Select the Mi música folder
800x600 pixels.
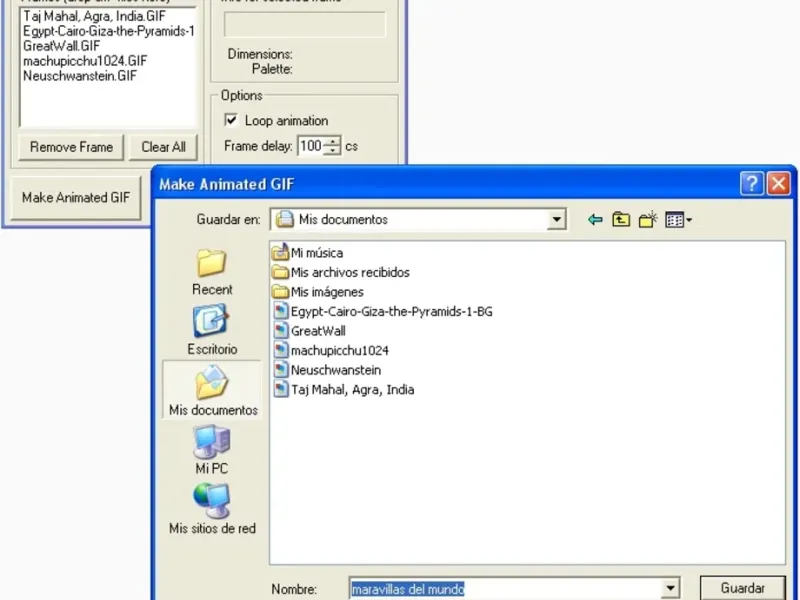(308, 253)
